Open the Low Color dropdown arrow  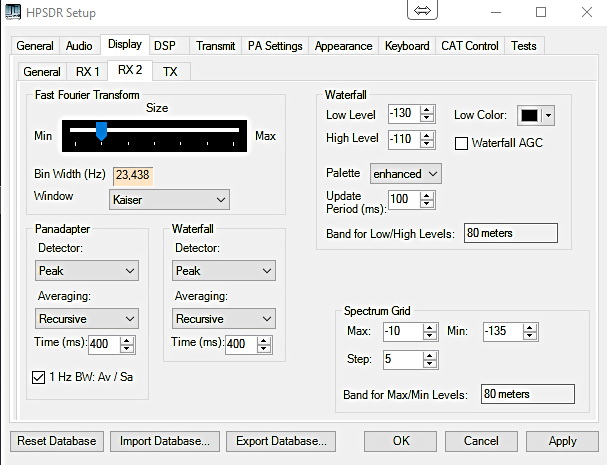click(x=548, y=115)
